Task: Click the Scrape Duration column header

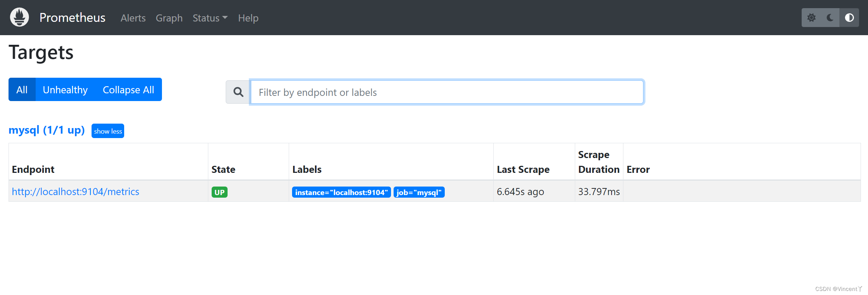Action: [x=599, y=162]
